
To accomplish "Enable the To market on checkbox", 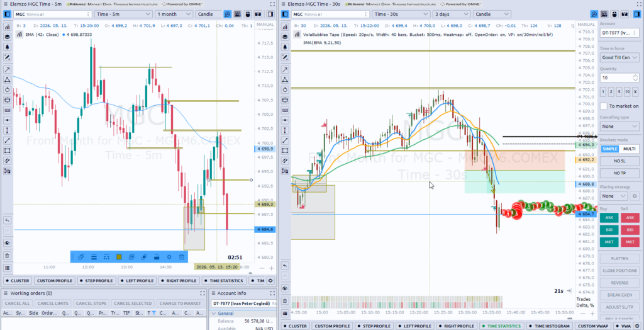I will pyautogui.click(x=603, y=106).
